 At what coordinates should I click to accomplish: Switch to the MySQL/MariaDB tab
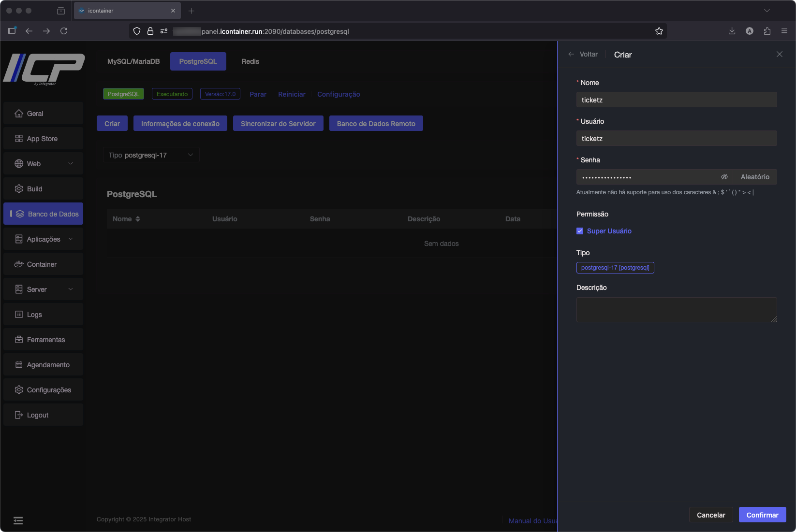click(133, 61)
